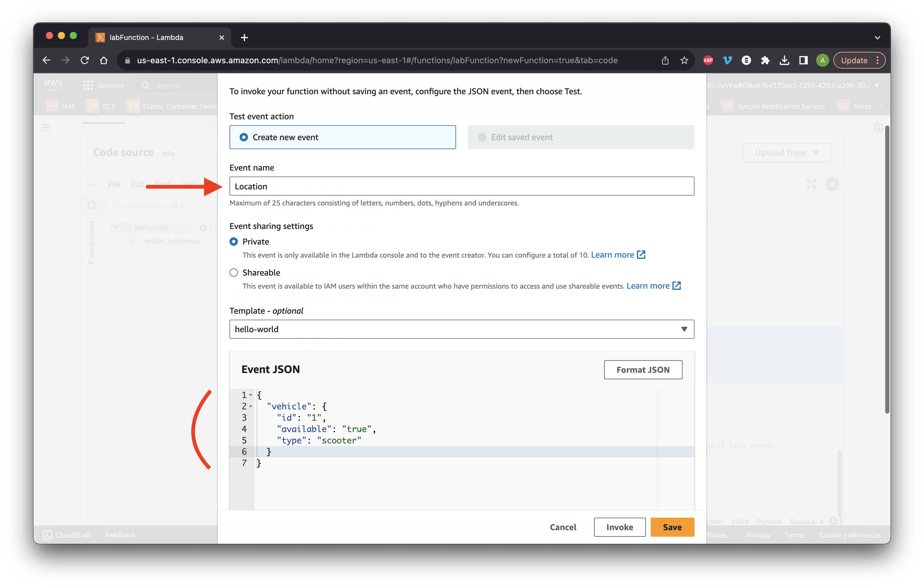The image size is (924, 588).
Task: Reload the page
Action: pyautogui.click(x=85, y=60)
